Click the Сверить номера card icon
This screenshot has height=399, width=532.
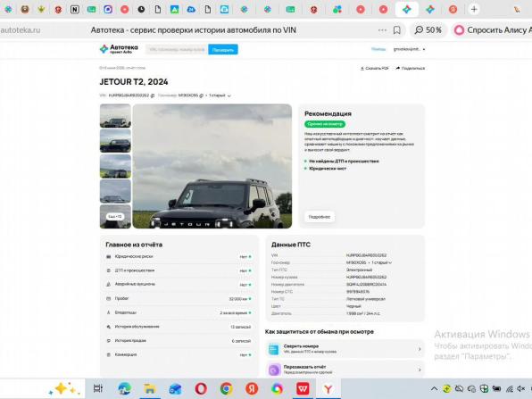click(x=274, y=349)
